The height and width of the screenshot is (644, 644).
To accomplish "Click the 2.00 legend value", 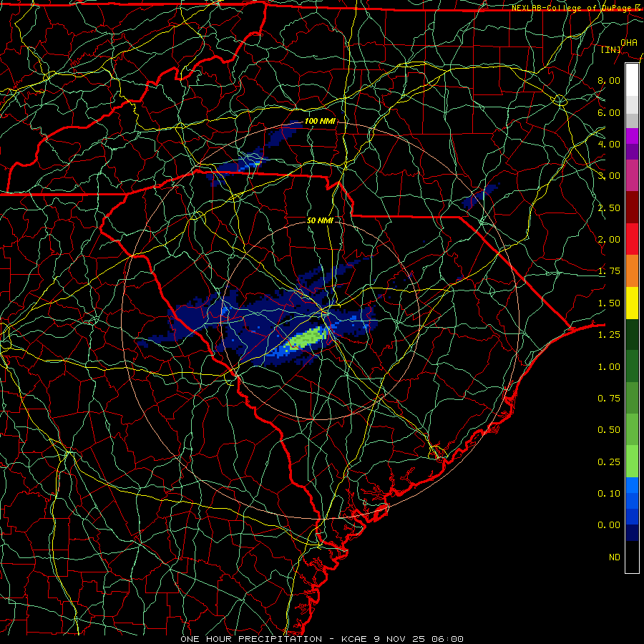I will [x=609, y=240].
